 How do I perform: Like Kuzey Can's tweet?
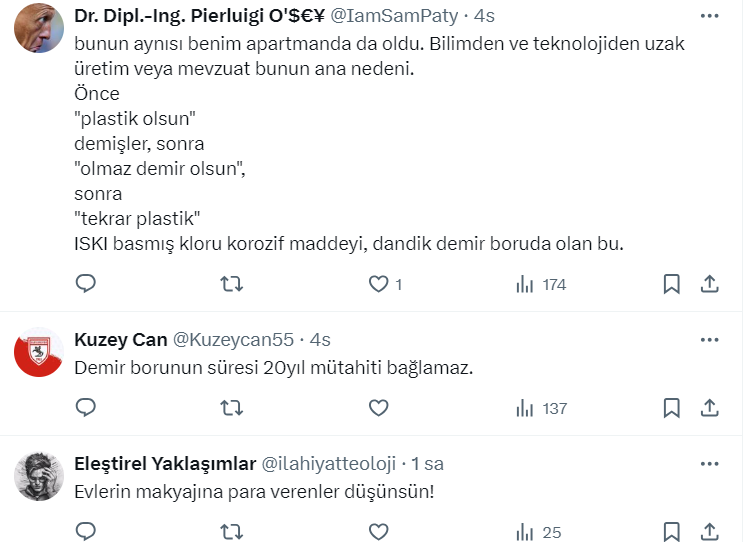(x=378, y=407)
